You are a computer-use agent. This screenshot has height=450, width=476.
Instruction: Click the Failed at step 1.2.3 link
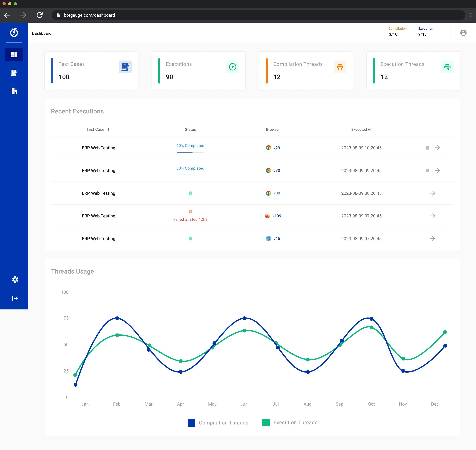[x=190, y=219]
